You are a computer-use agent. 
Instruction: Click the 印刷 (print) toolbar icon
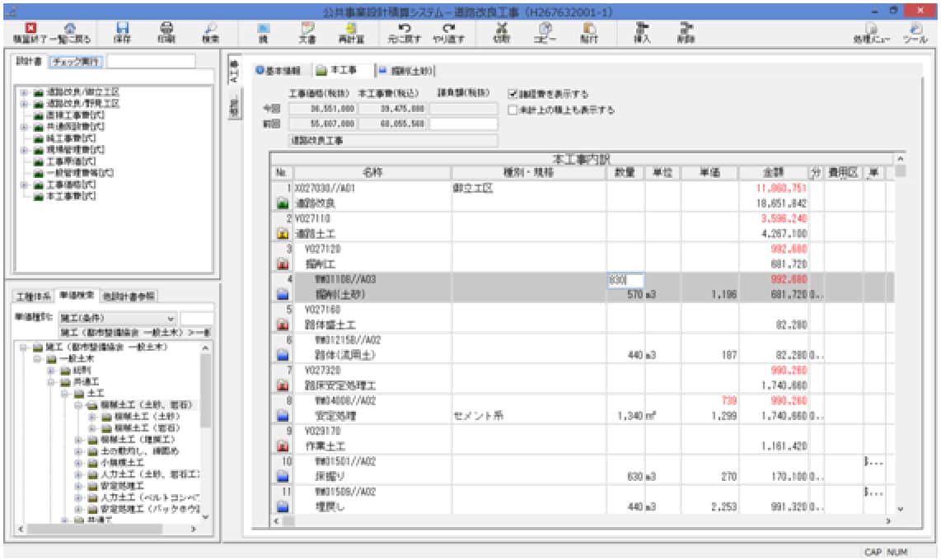tap(166, 31)
